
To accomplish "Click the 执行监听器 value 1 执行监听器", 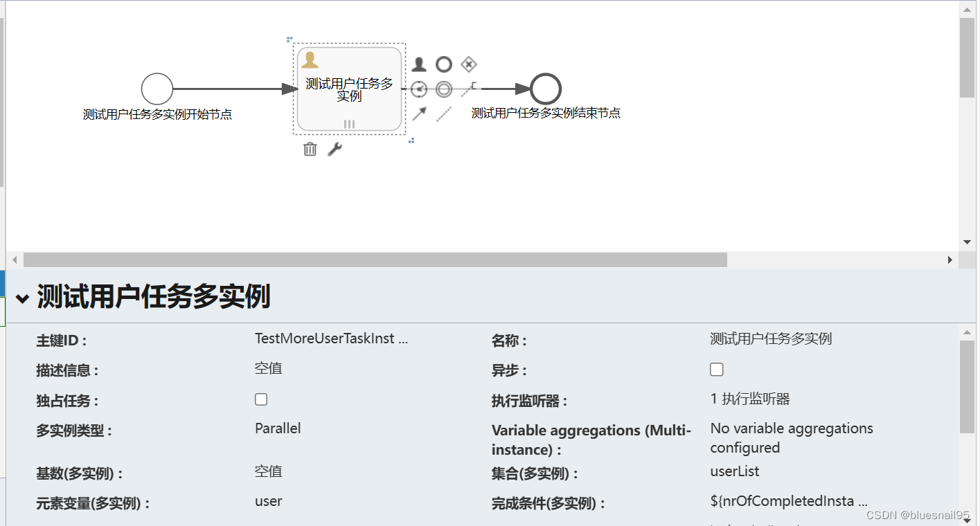I will point(750,399).
